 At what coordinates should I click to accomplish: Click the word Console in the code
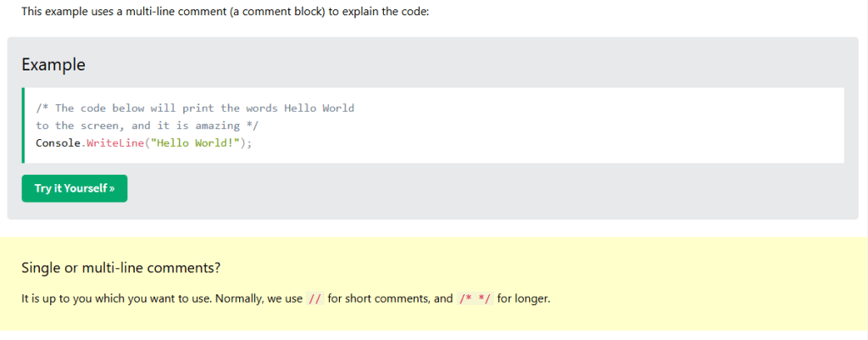[x=58, y=142]
